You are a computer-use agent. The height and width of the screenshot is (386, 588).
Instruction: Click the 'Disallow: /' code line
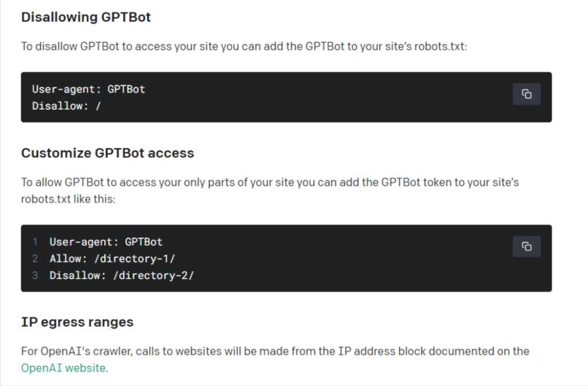[67, 106]
